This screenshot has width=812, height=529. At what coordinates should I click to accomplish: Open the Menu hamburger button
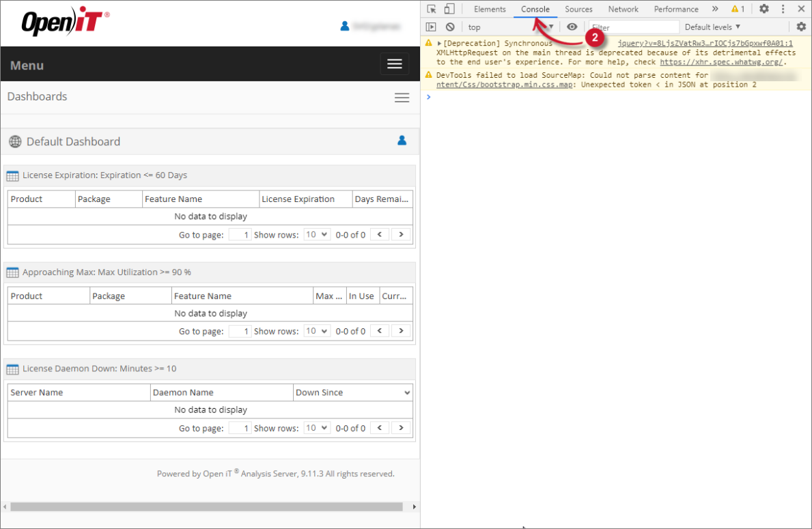(394, 64)
